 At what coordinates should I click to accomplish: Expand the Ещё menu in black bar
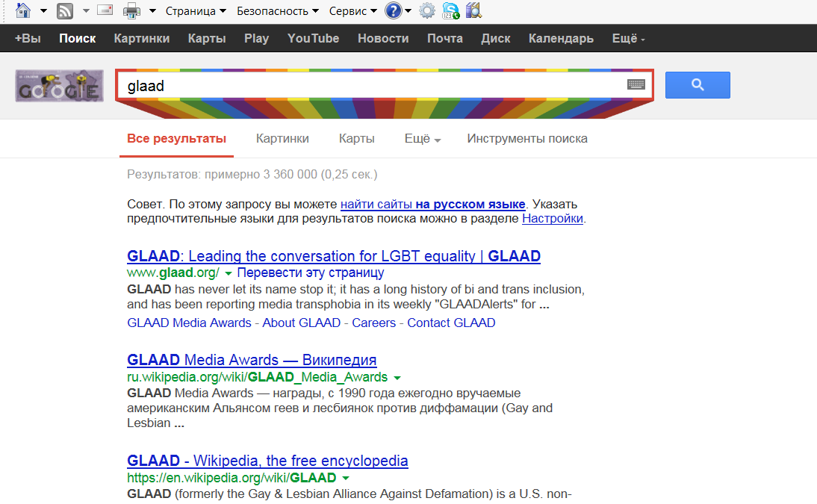628,39
